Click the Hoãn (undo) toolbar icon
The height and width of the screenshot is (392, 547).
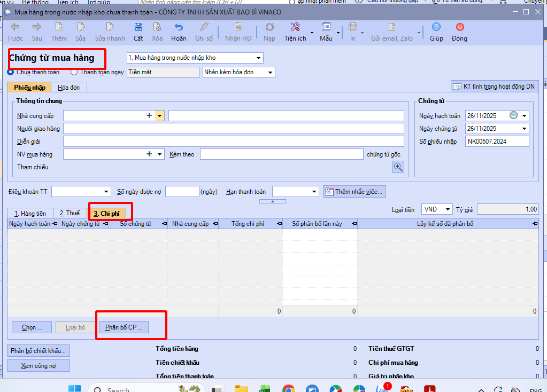point(179,28)
